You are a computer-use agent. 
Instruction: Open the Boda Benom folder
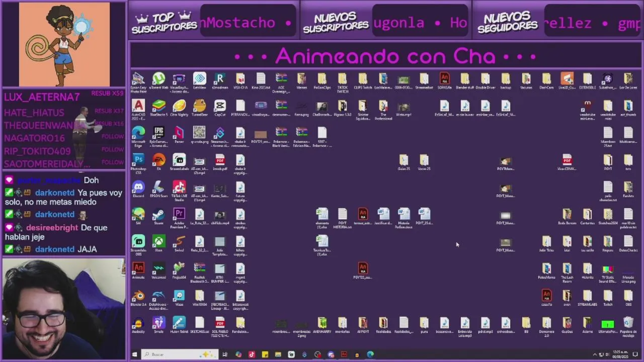(567, 217)
